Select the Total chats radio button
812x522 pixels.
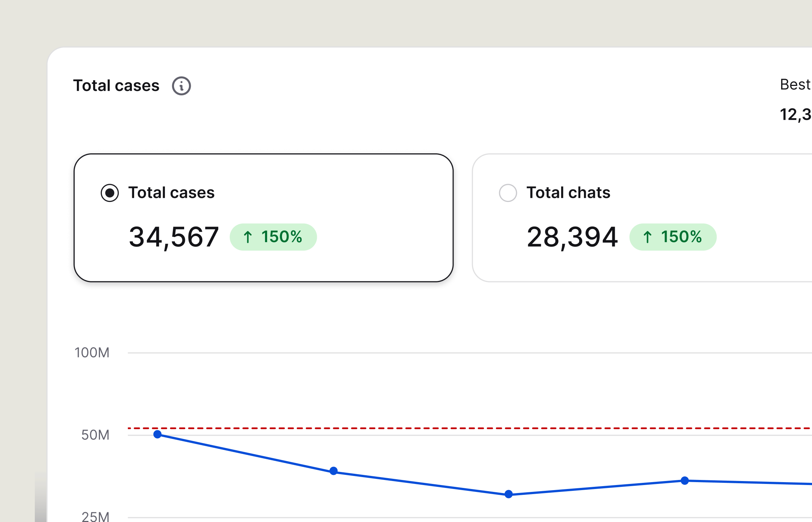click(x=508, y=193)
